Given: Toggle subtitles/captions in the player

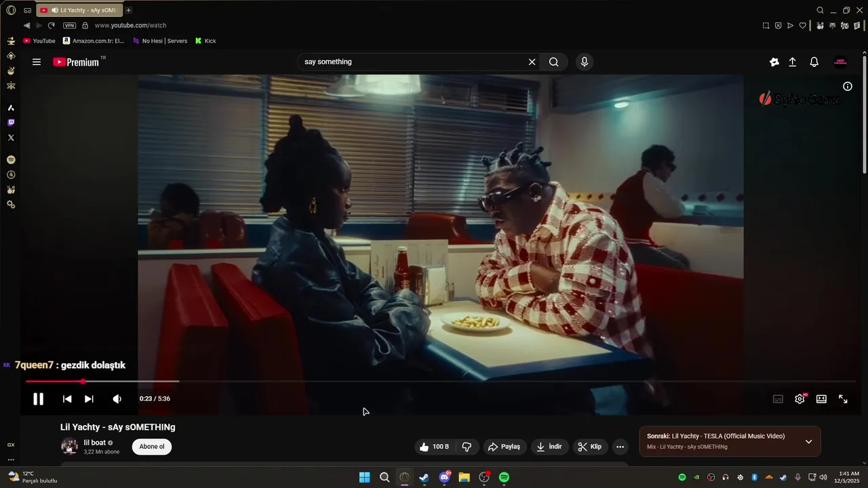Looking at the screenshot, I should pyautogui.click(x=778, y=399).
